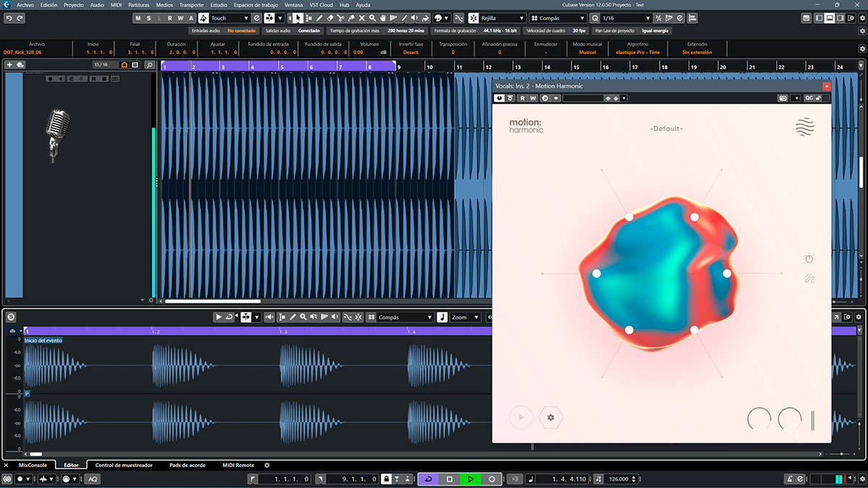Open the Espacios de trabajo menu
The image size is (868, 488).
[255, 5]
